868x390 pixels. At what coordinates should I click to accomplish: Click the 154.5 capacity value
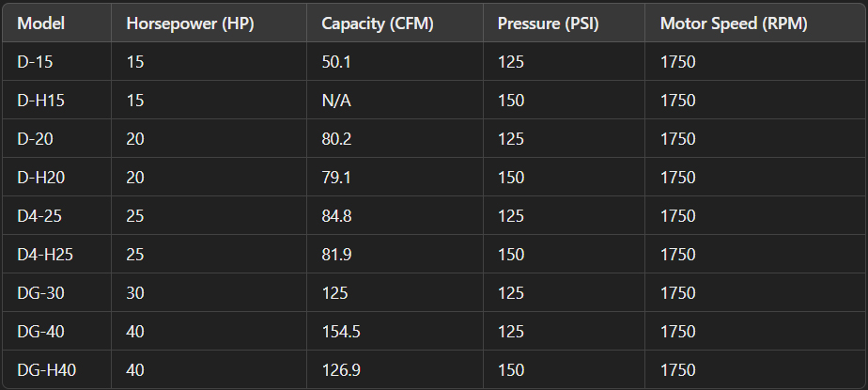pyautogui.click(x=341, y=332)
